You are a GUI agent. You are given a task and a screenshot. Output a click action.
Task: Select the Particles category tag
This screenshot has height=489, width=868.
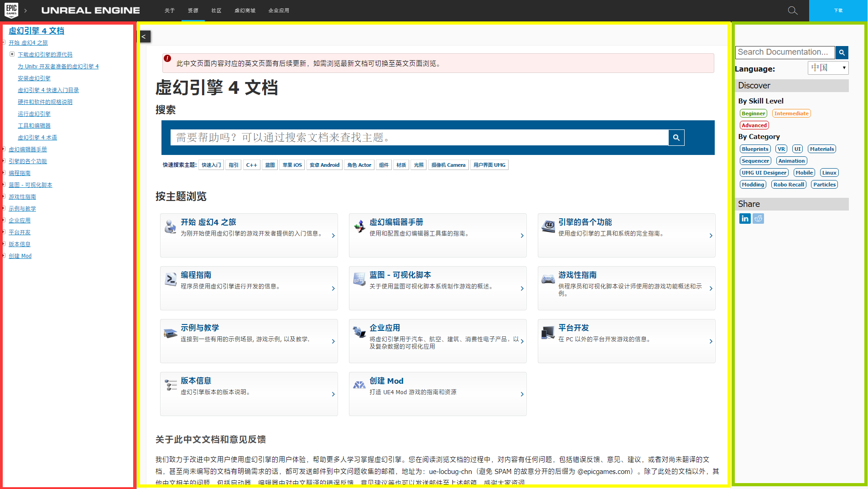click(x=825, y=185)
